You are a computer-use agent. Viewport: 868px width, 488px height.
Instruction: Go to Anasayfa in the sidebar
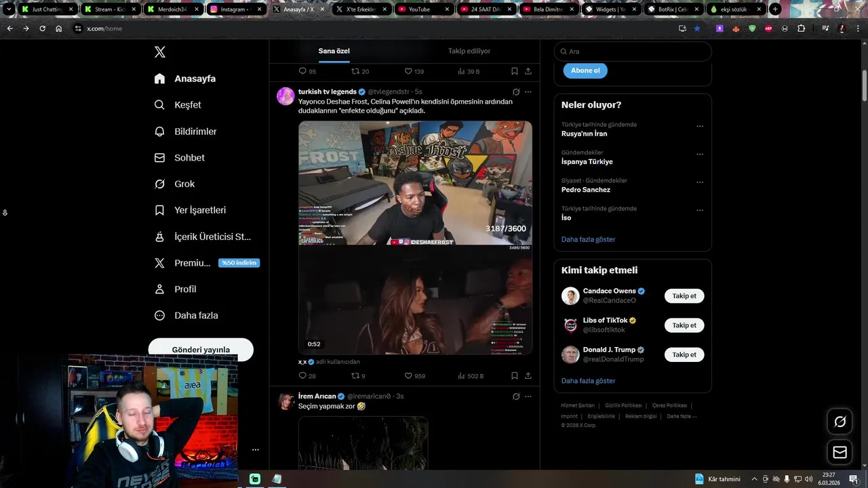click(184, 79)
